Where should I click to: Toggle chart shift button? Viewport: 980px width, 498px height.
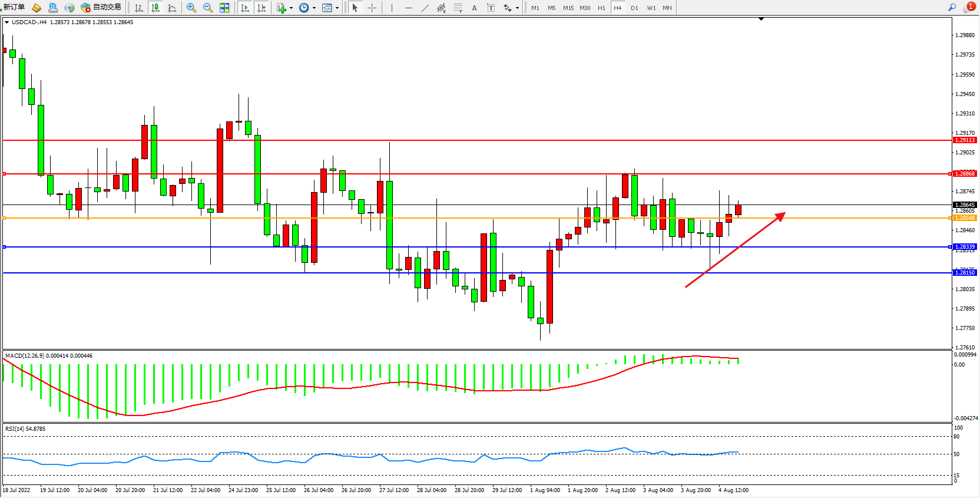click(261, 8)
